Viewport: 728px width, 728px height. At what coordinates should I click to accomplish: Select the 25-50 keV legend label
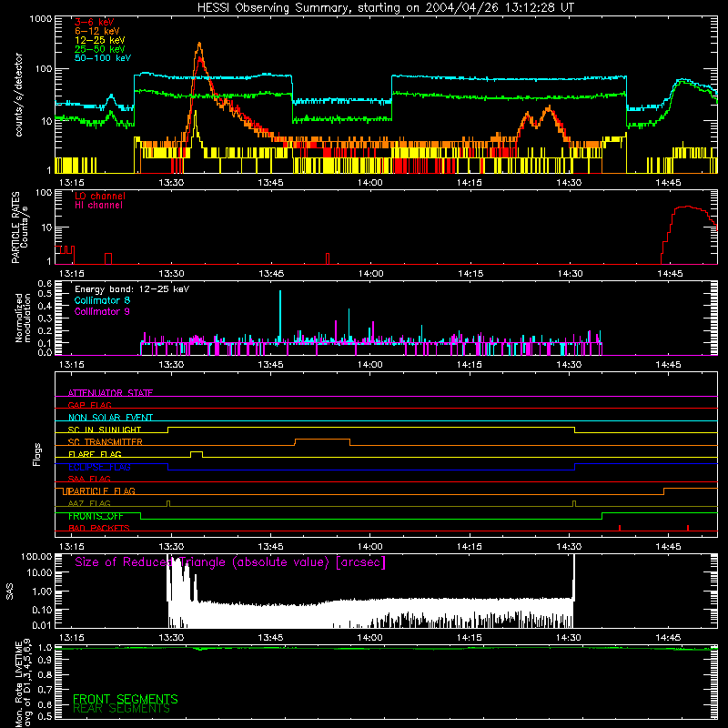coord(99,49)
